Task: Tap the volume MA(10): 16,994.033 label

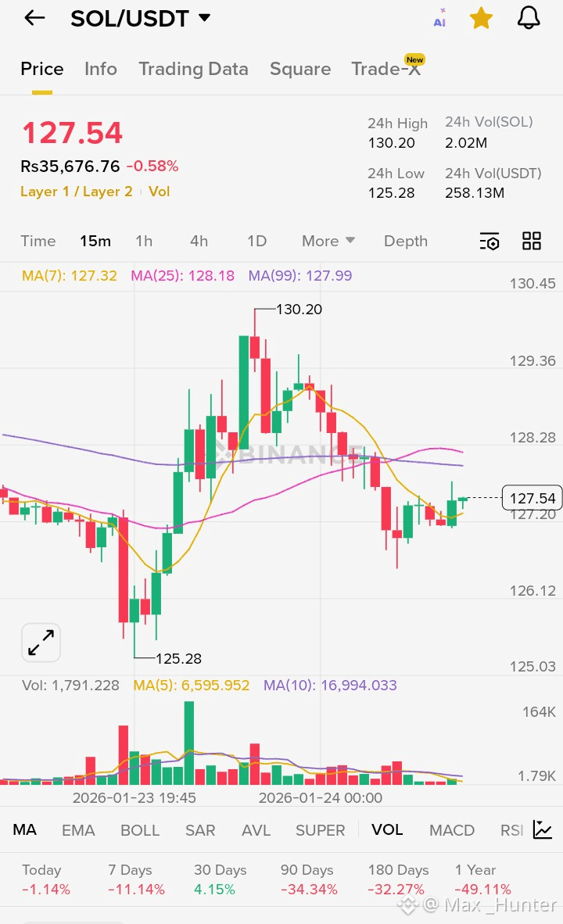Action: click(x=330, y=686)
